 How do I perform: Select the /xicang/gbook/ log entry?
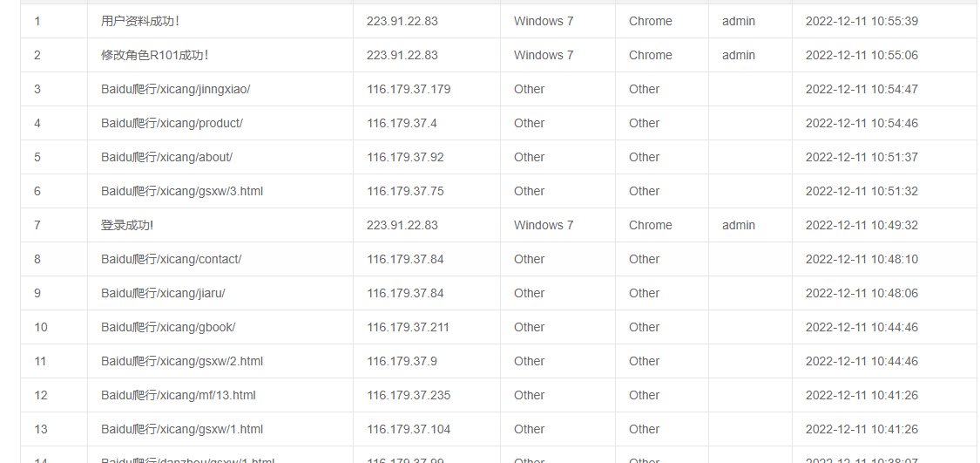(x=168, y=327)
